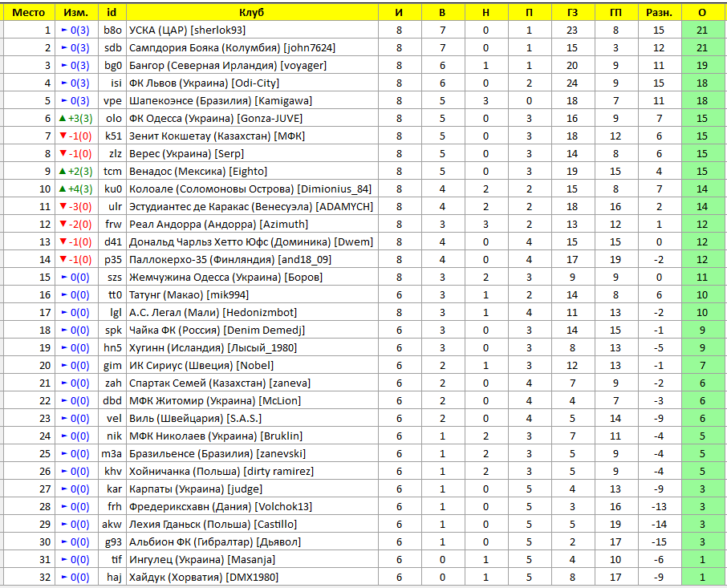
Task: Click club cell МФК Николаев (Украина) [Bruklin]
Action: click(252, 436)
